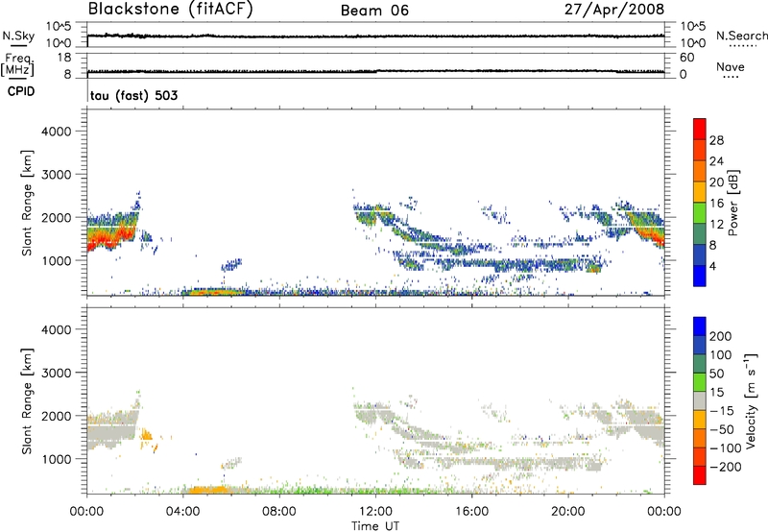Select the 'N.Sky' legend label

18,36
